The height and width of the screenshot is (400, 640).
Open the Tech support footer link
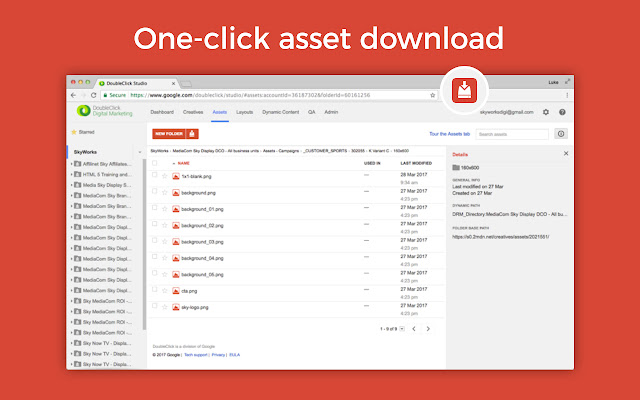196,355
